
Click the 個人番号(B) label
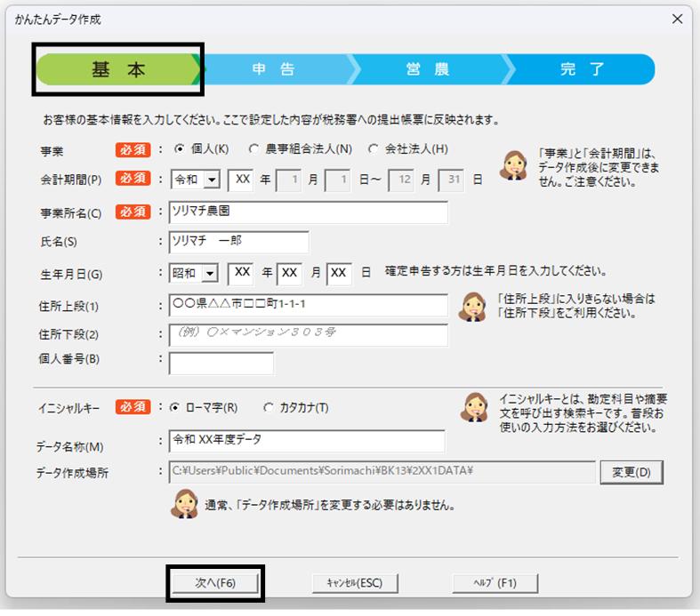(69, 359)
